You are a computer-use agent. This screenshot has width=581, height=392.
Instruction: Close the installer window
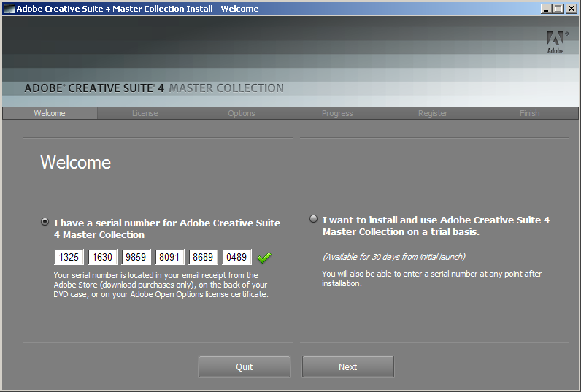pyautogui.click(x=572, y=9)
